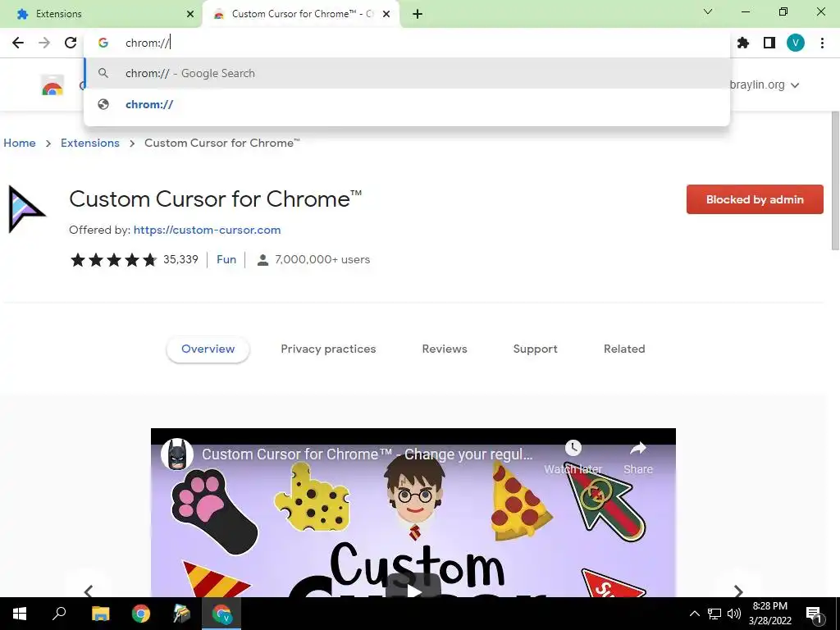Open the 35,339 ratings count
The width and height of the screenshot is (840, 630).
pos(180,259)
